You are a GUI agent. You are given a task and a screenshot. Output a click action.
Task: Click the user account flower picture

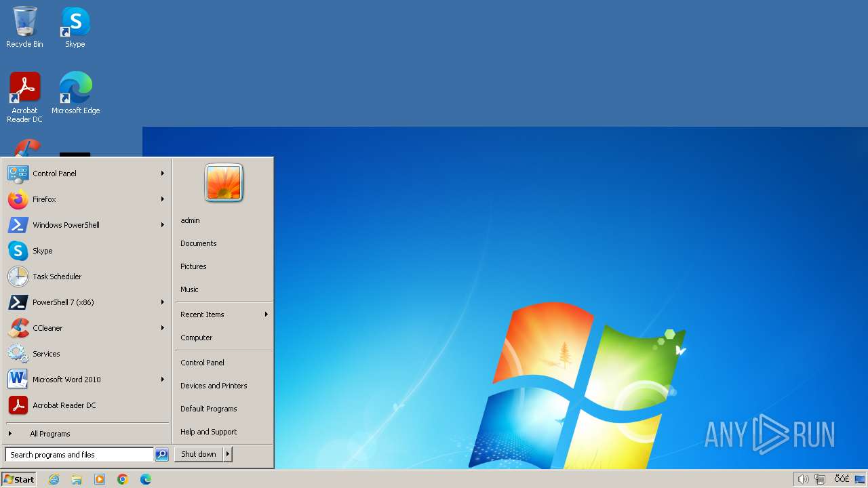(224, 183)
